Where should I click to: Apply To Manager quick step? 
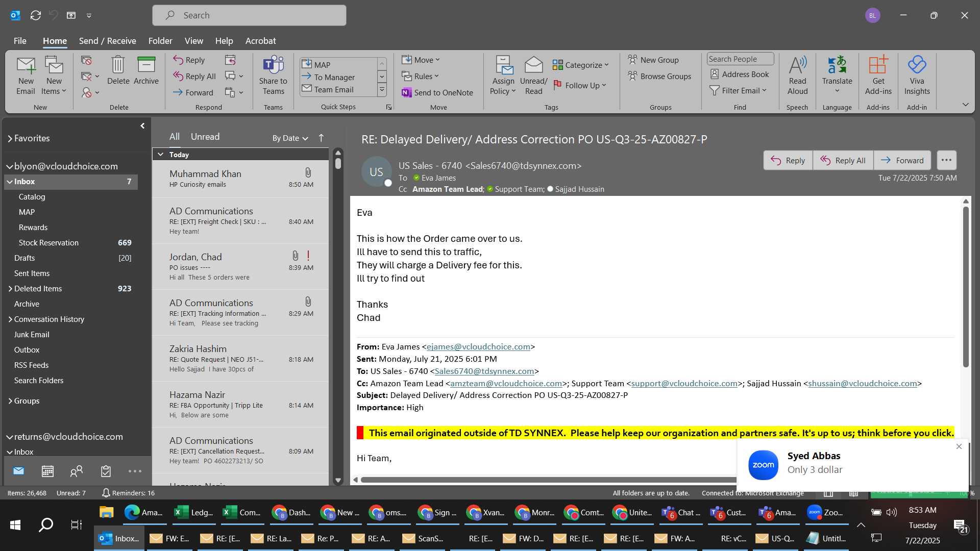pyautogui.click(x=334, y=77)
